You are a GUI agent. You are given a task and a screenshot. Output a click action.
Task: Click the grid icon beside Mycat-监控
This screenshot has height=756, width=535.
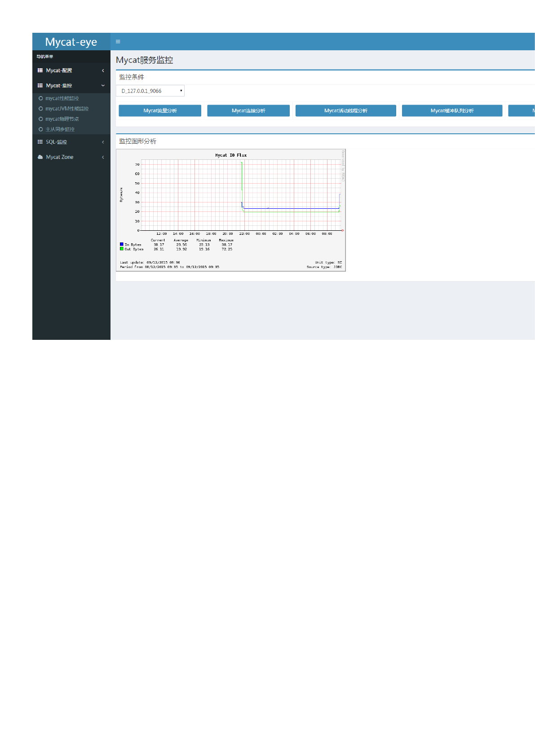click(40, 85)
